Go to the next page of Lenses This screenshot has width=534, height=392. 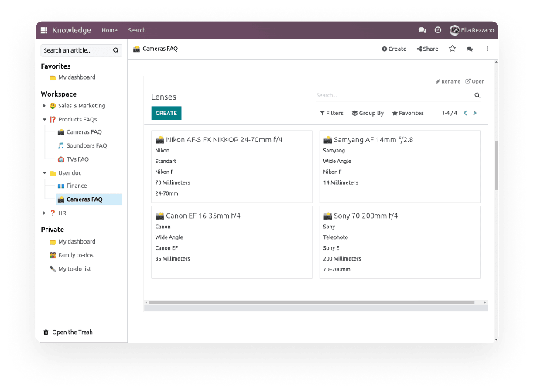point(474,113)
